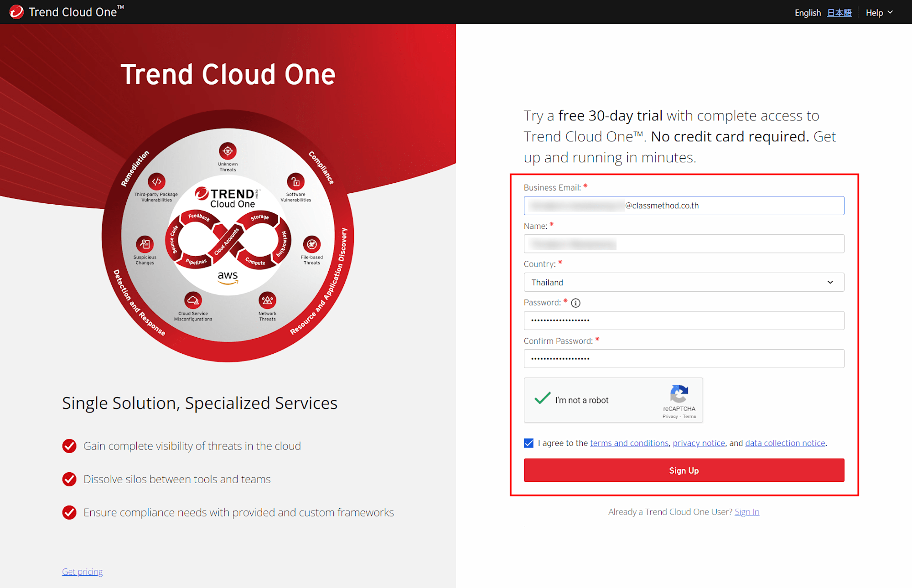Click the red checkmark beside 'Dissolve silos'
The image size is (912, 588).
tap(69, 479)
